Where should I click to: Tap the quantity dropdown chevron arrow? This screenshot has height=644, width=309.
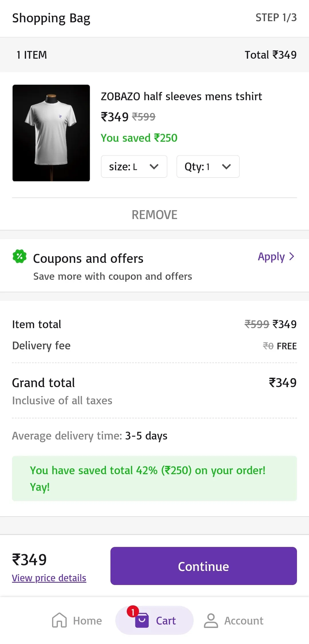(x=226, y=167)
